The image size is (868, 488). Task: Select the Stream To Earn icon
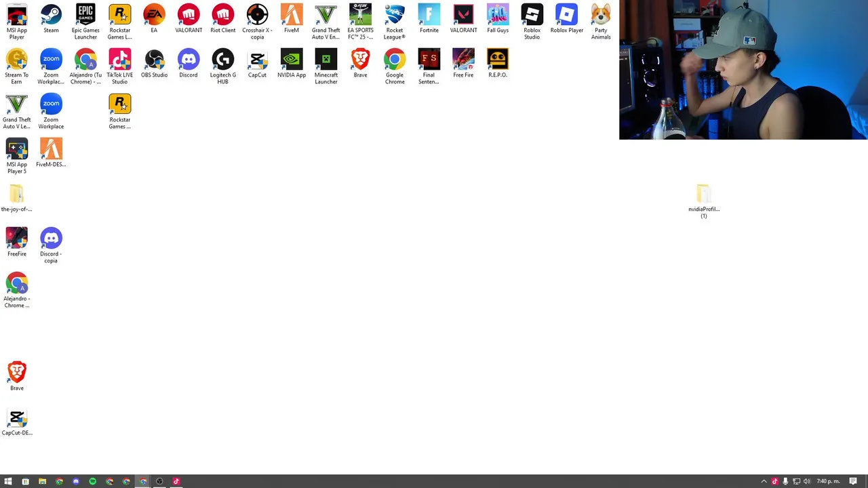pos(17,66)
